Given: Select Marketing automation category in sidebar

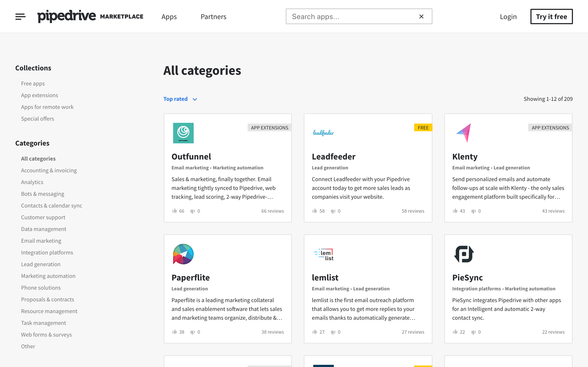Looking at the screenshot, I should [x=48, y=276].
